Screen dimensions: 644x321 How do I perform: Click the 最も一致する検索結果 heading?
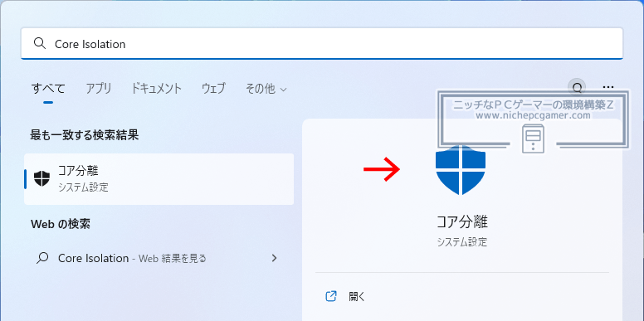(84, 134)
